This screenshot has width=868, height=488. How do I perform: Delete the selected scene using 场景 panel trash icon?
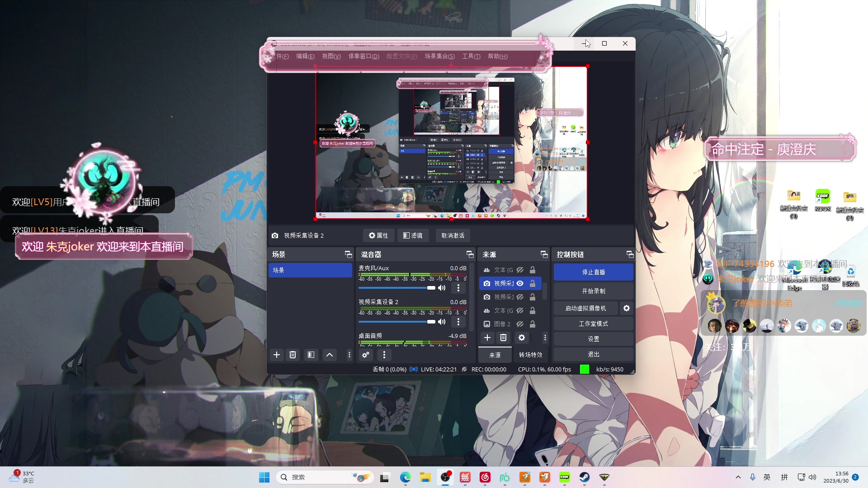tap(293, 355)
